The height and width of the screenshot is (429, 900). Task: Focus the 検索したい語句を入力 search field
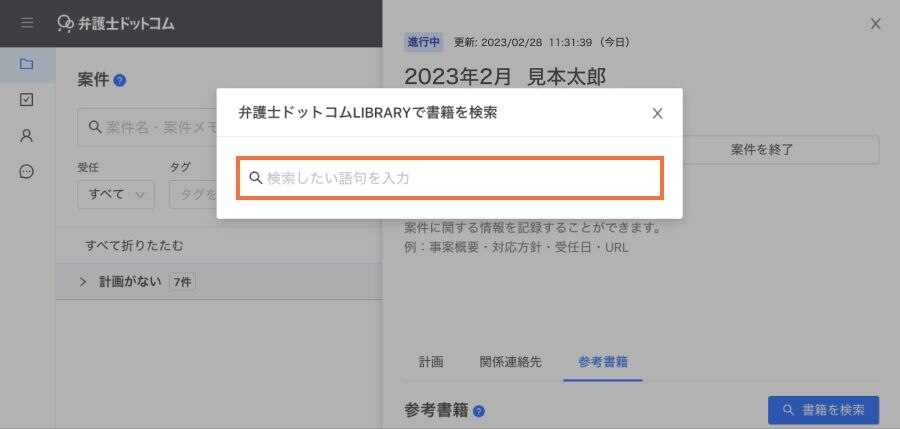(450, 178)
